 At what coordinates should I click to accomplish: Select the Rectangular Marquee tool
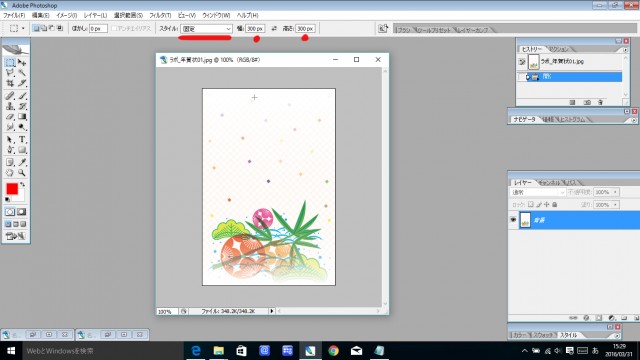(x=10, y=62)
